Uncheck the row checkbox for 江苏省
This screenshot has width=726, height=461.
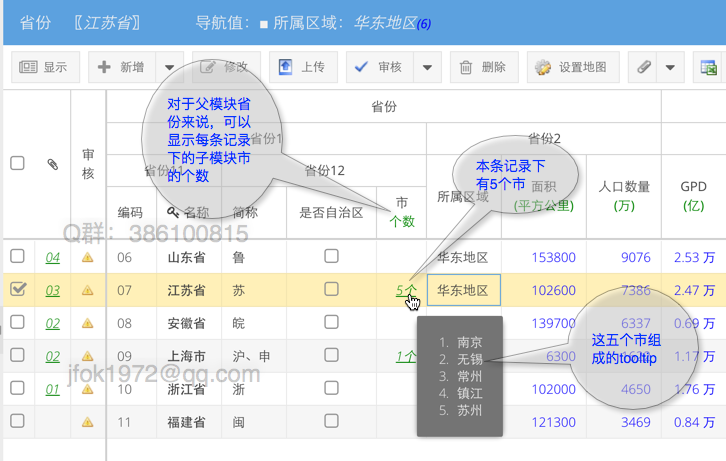coord(17,291)
